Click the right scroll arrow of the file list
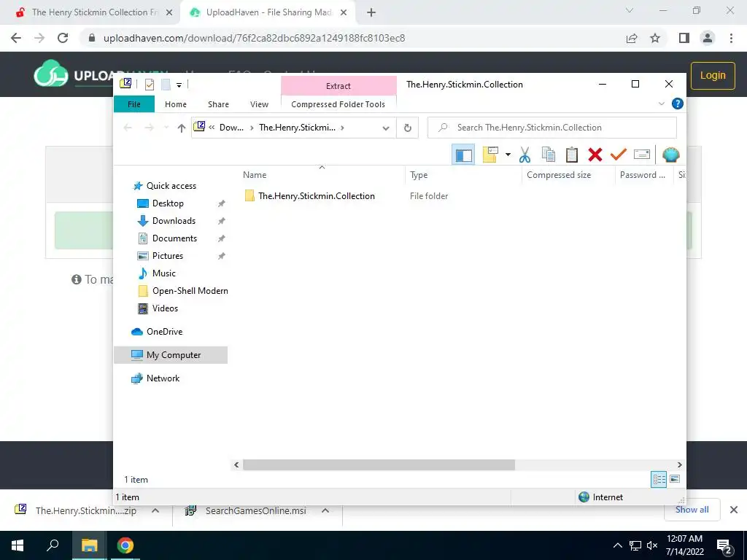Viewport: 747px width, 560px height. point(679,464)
